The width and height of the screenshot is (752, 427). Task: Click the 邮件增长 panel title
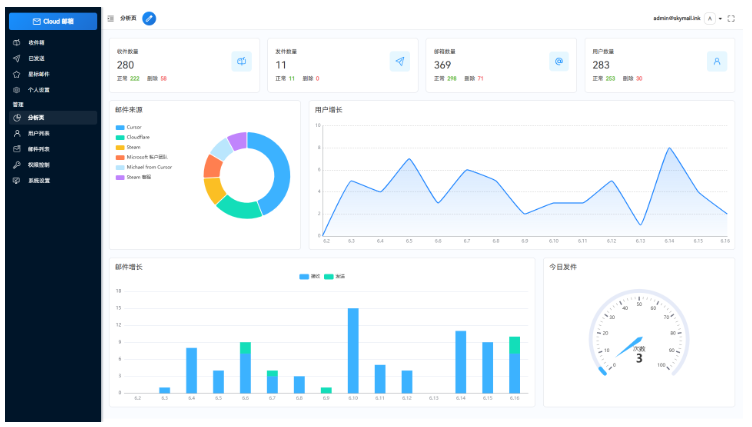tap(129, 267)
